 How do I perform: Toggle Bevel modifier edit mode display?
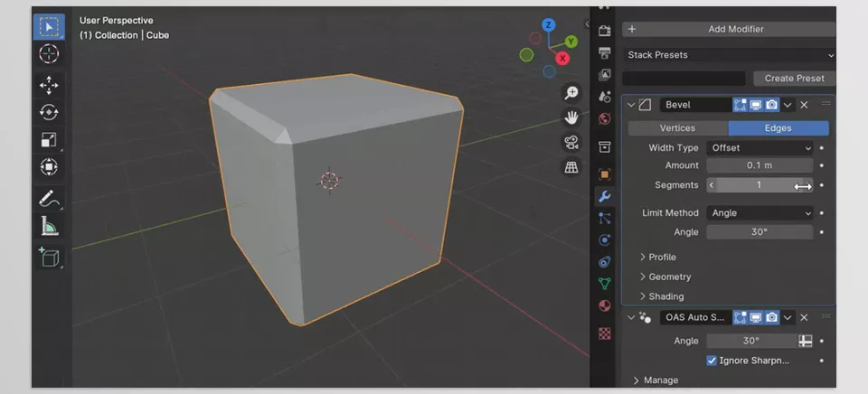coord(741,105)
